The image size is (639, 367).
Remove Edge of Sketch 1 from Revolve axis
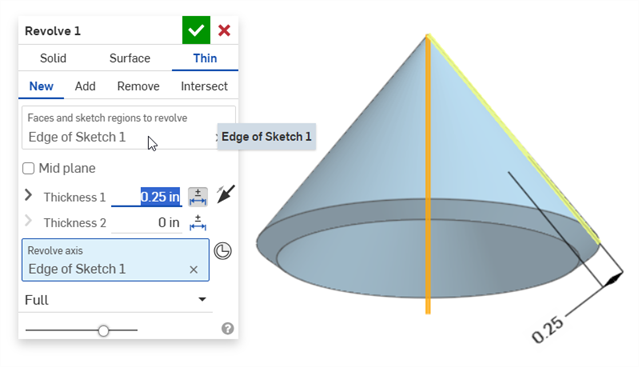(194, 270)
